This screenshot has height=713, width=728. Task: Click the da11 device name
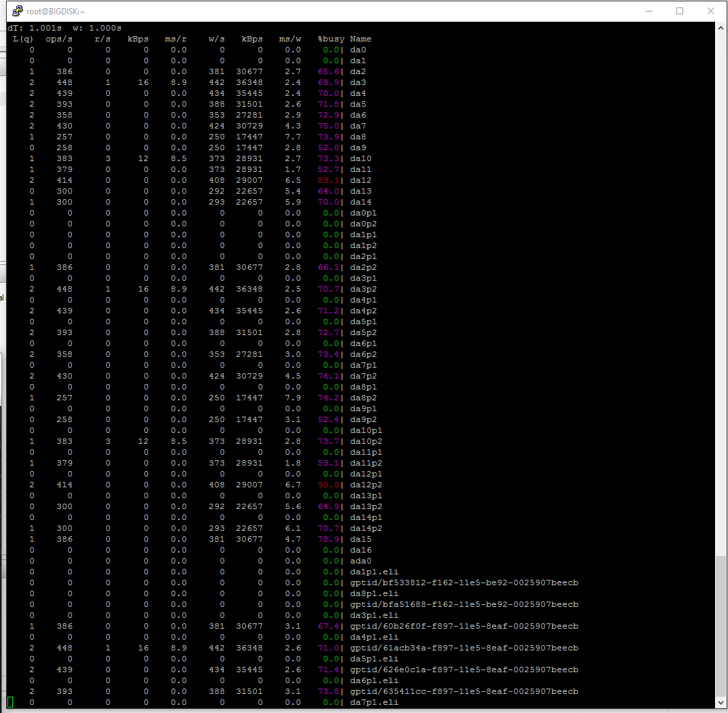pos(361,169)
